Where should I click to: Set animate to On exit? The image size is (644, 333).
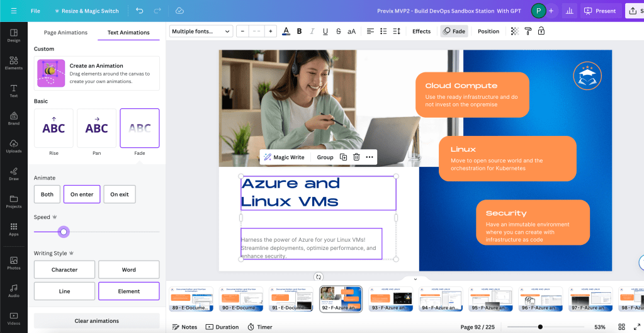tap(120, 195)
